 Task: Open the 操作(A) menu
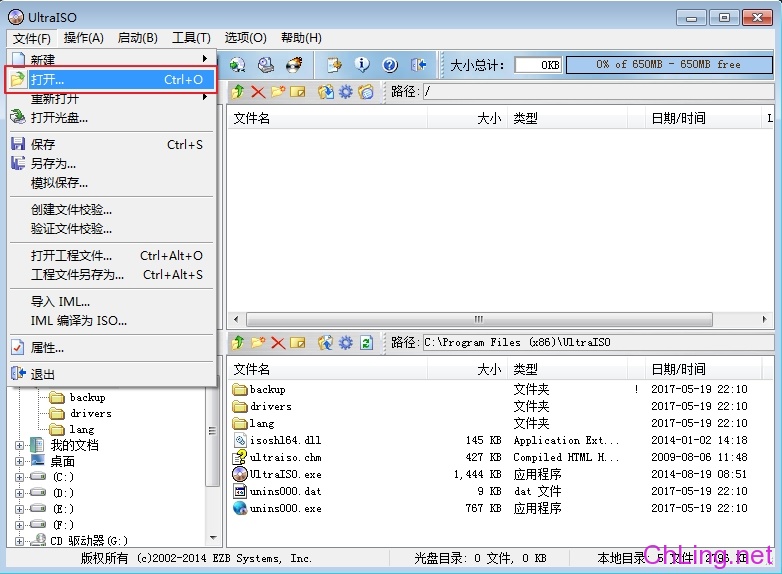[x=83, y=38]
